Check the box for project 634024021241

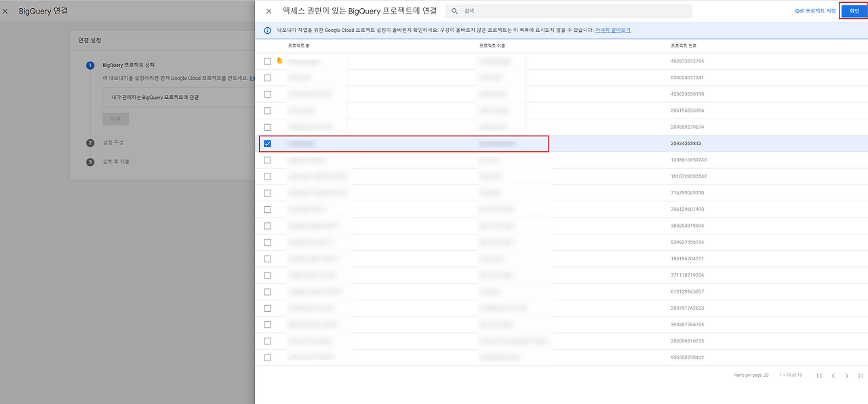pyautogui.click(x=267, y=78)
